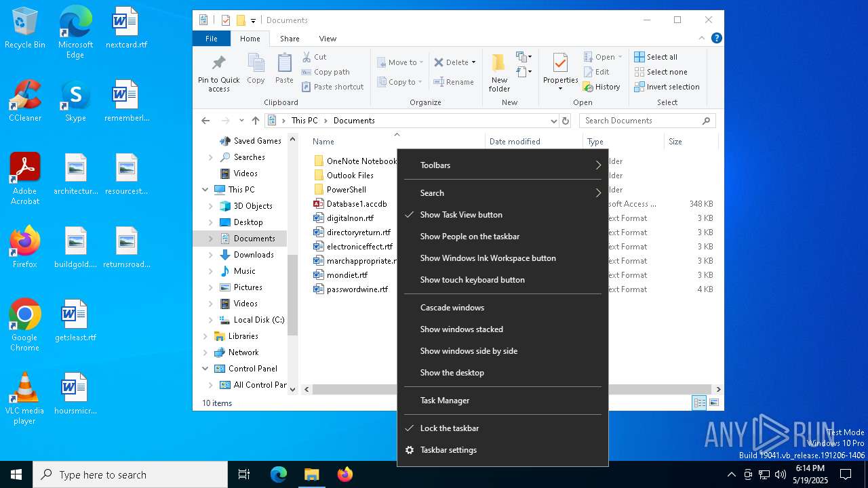Viewport: 868px width, 488px height.
Task: Sort by the Name column header
Action: click(x=397, y=142)
